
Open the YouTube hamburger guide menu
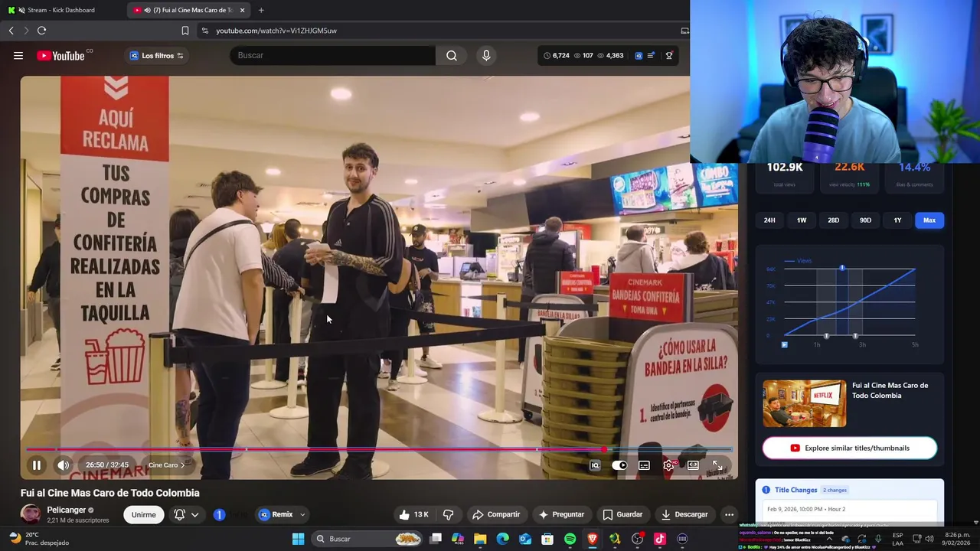coord(18,55)
